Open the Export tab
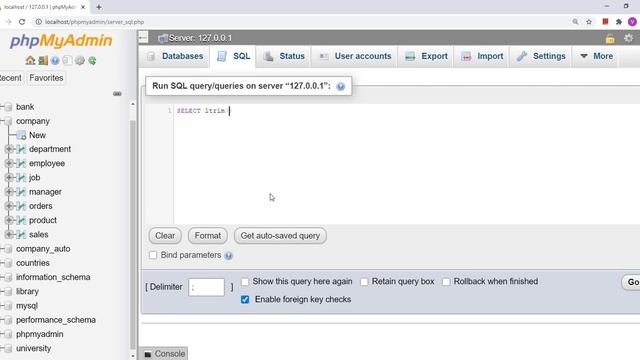 point(426,56)
